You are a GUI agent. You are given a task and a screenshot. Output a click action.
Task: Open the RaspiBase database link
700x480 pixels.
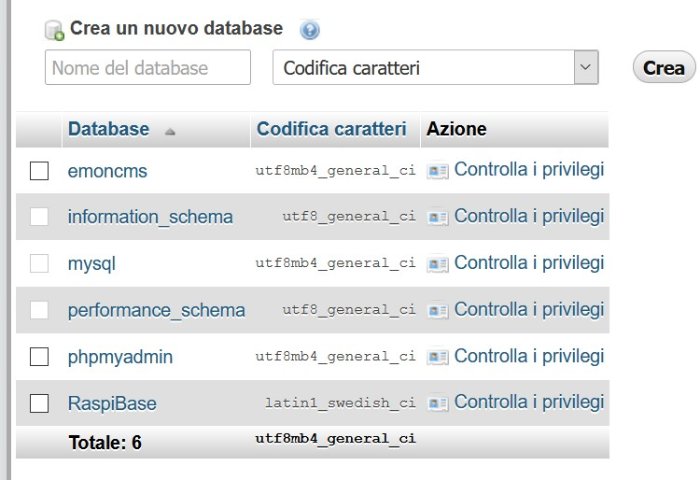point(112,404)
